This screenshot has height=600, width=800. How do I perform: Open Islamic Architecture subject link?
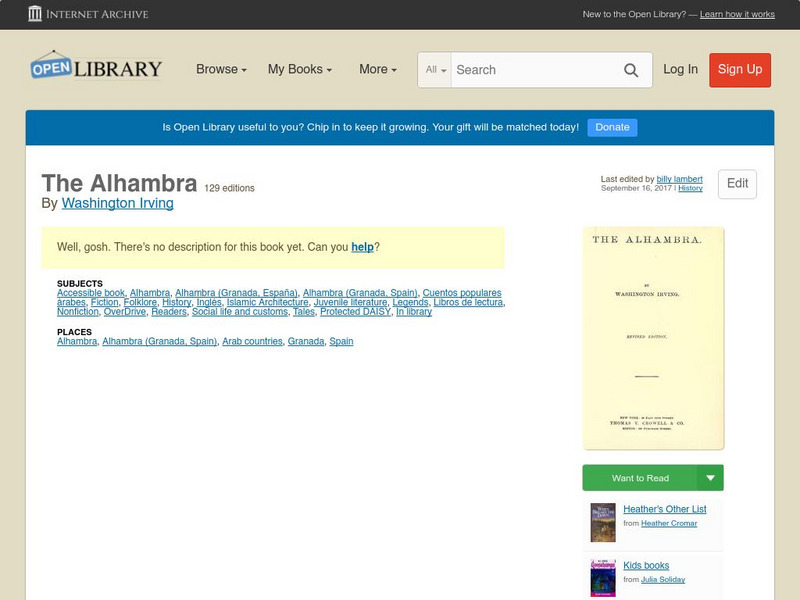267,302
